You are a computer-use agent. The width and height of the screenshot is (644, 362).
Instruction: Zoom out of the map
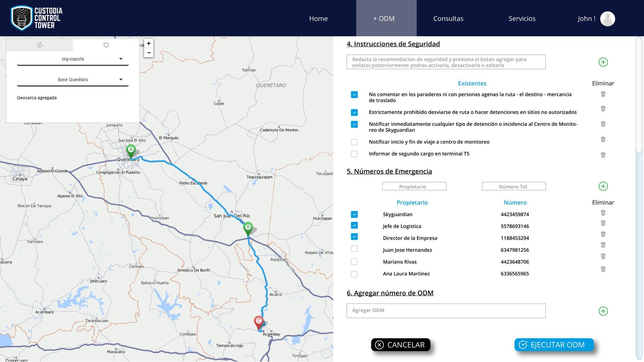coord(148,52)
